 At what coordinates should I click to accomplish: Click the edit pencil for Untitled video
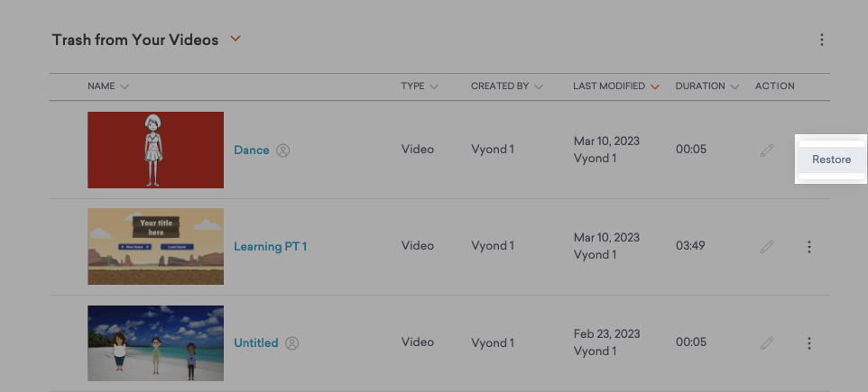tap(767, 343)
